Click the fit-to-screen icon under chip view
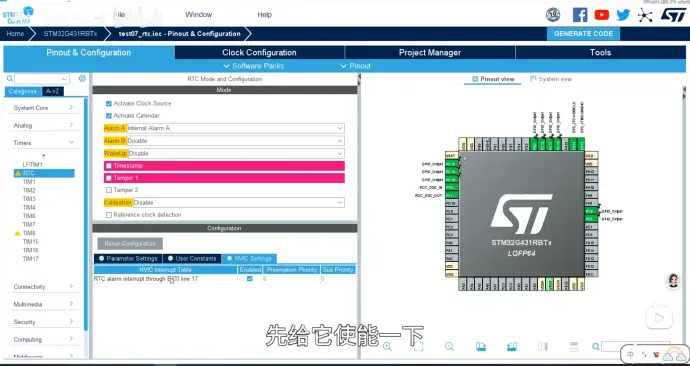 (x=418, y=346)
